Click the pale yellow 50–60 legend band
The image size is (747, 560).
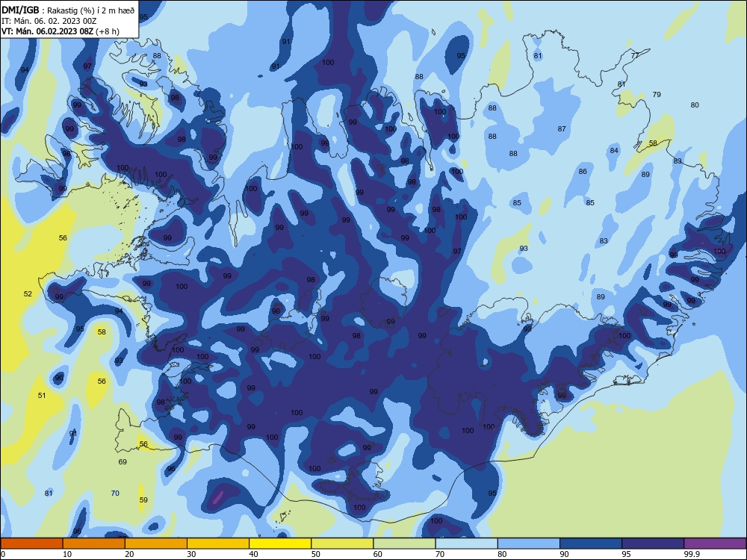pos(342,544)
